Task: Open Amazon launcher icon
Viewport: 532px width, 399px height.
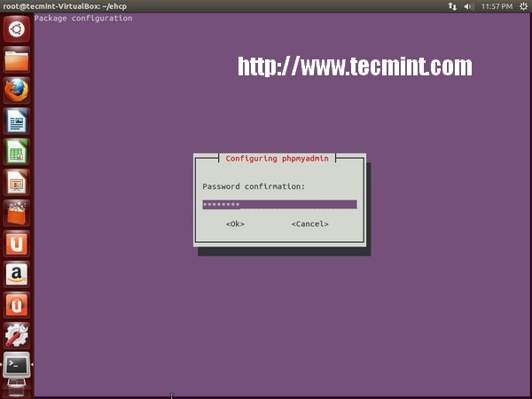Action: coord(17,274)
